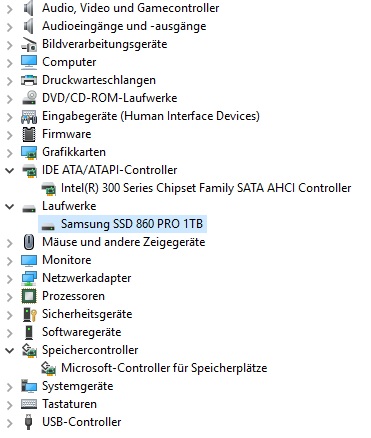This screenshot has height=438, width=371.
Task: Expand the Audioeingänge und -ausgänge node
Action: [x=10, y=26]
